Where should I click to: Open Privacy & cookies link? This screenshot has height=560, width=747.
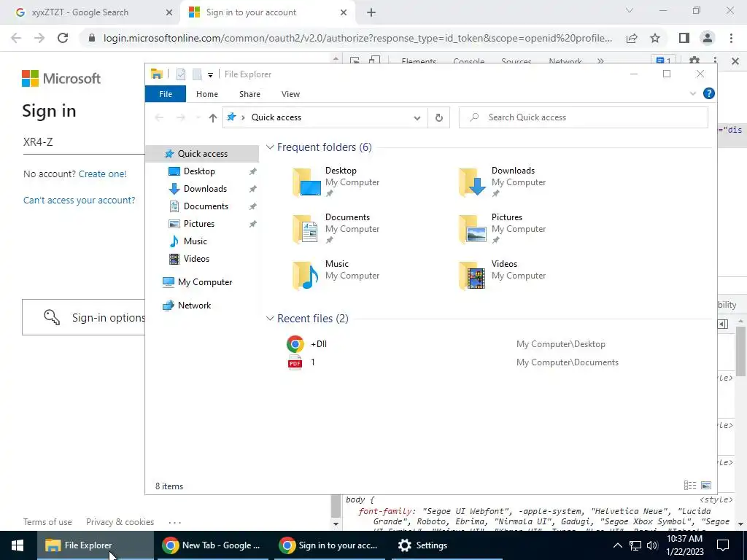pyautogui.click(x=120, y=522)
